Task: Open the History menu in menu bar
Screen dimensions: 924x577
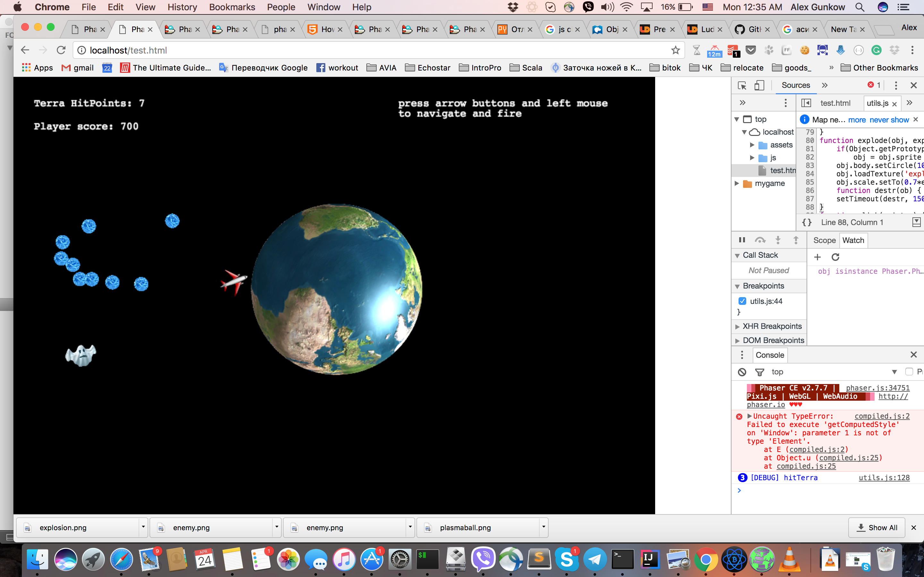Action: click(182, 7)
